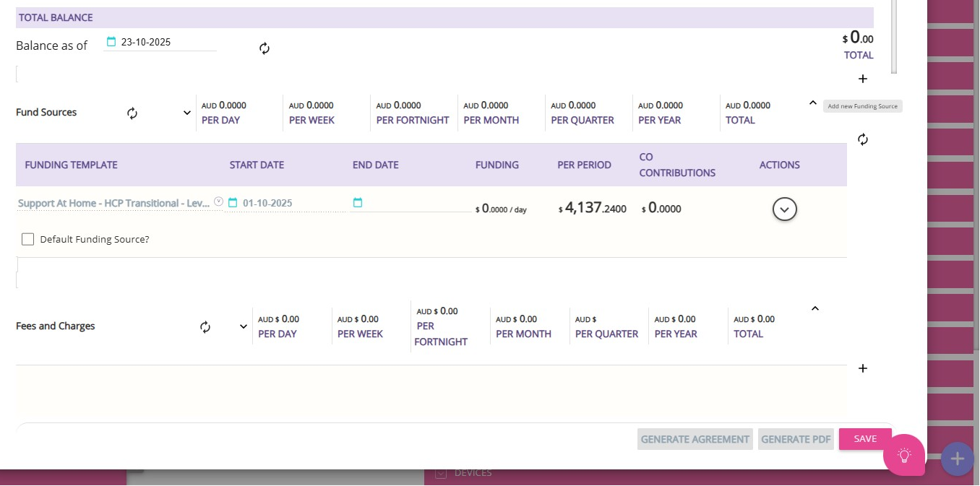Collapse the Fees and Charges section

815,308
